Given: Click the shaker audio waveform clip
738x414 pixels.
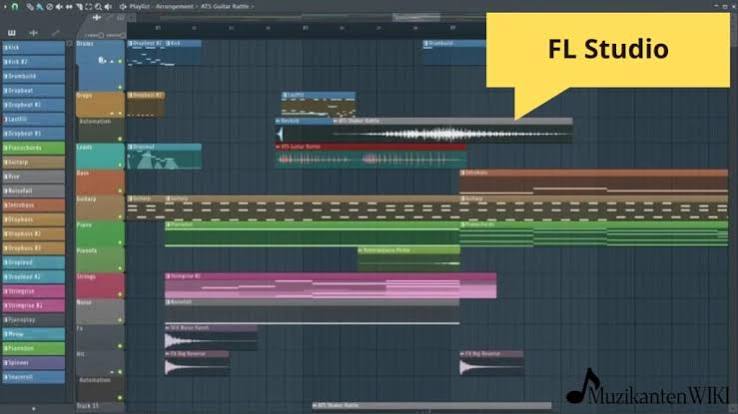Looking at the screenshot, I should [453, 130].
